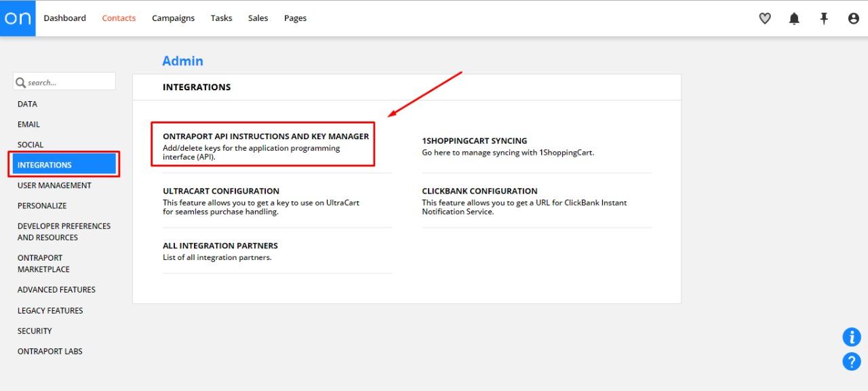The height and width of the screenshot is (391, 868).
Task: Open DEVELOPER PREFERENCES AND RESOURCES
Action: pos(64,231)
